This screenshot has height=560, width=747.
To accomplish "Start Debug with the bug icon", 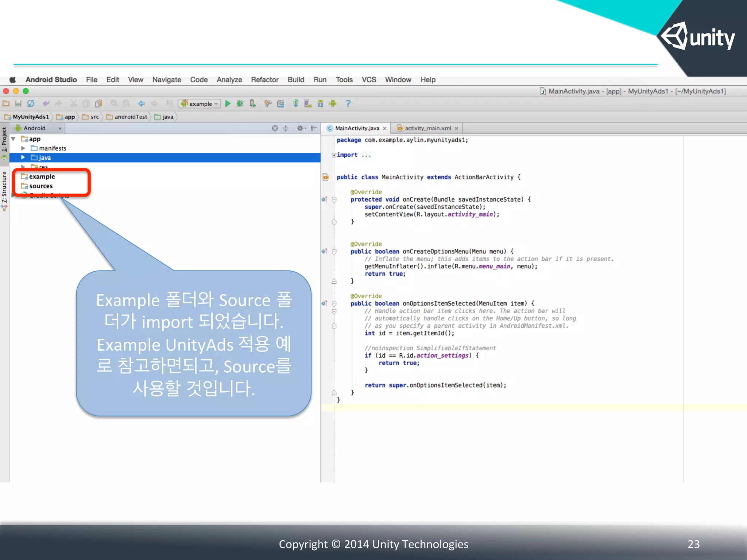I will (x=240, y=104).
